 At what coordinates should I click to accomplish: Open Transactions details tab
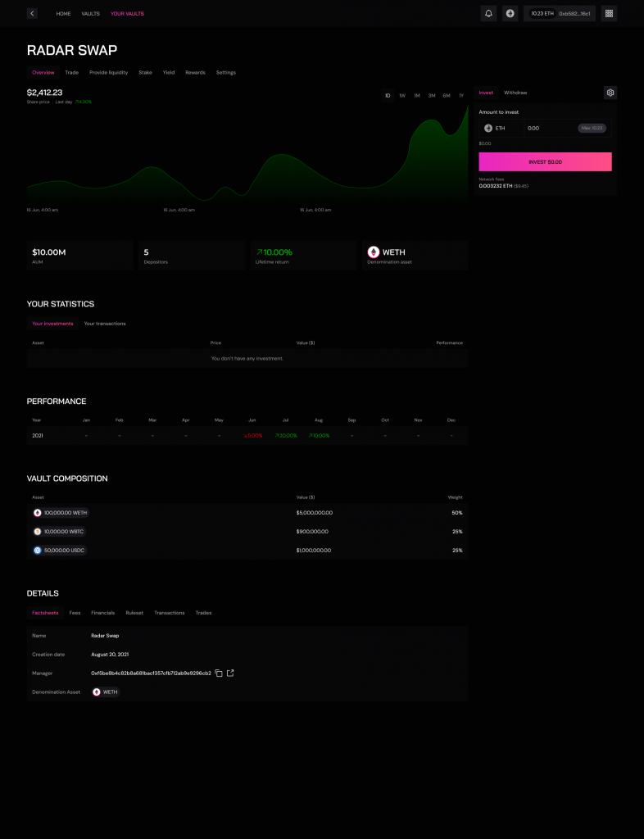point(170,613)
